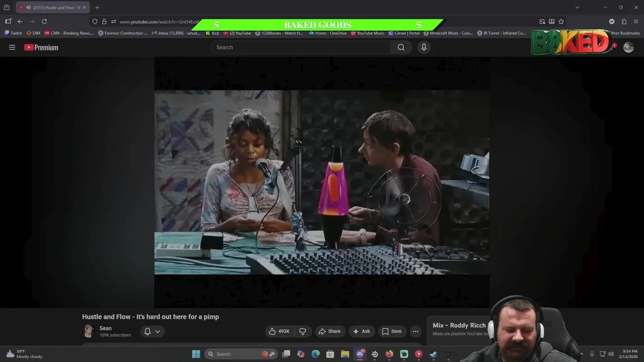Open File Explorer from taskbar
The height and width of the screenshot is (362, 644).
tap(345, 354)
